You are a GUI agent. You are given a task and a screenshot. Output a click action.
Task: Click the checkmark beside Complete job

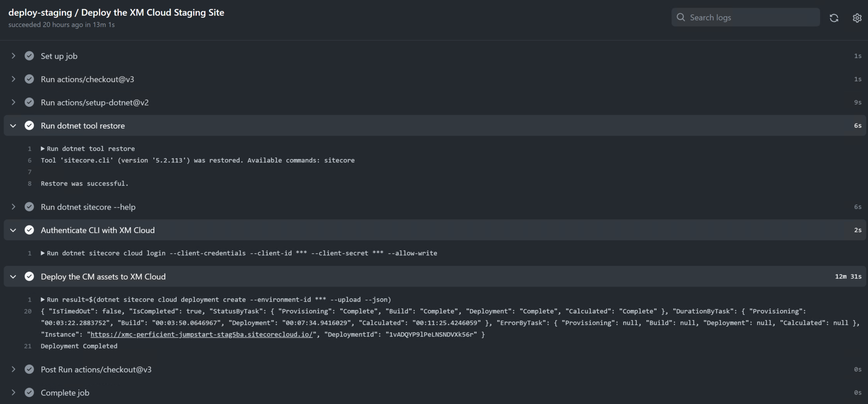click(29, 393)
